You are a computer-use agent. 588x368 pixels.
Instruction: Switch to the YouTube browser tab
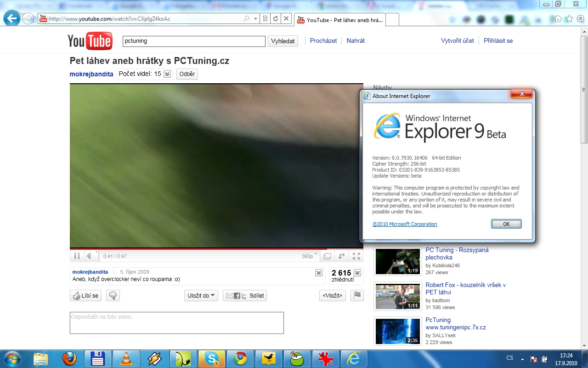pos(340,20)
